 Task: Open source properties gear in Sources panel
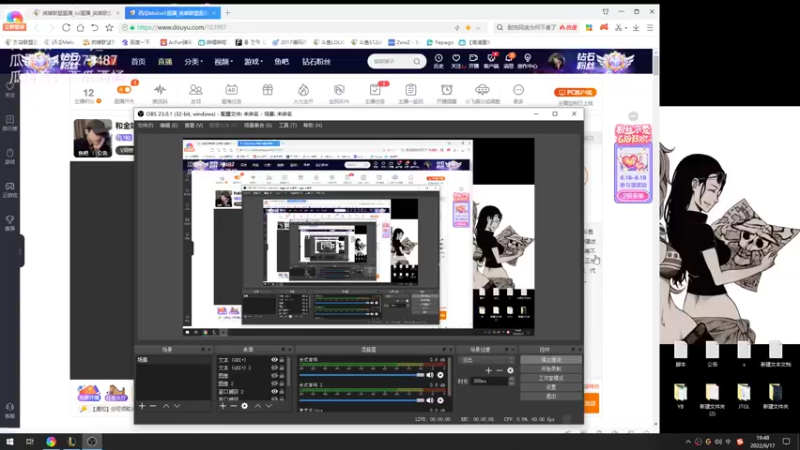244,406
